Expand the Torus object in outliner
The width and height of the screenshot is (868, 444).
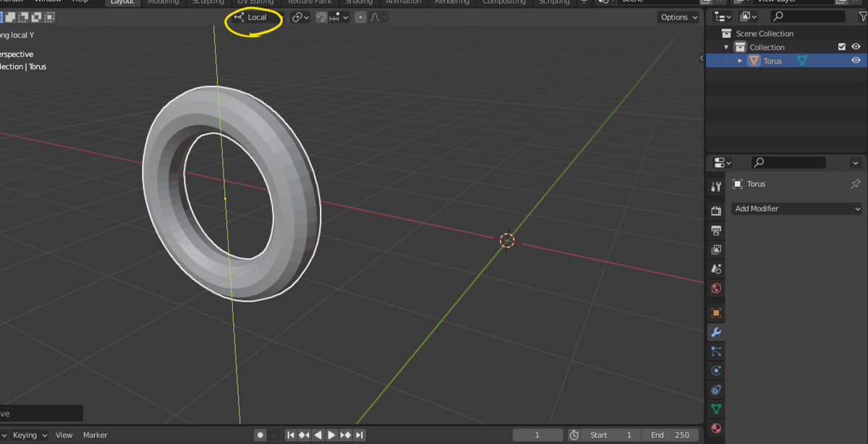coord(740,61)
